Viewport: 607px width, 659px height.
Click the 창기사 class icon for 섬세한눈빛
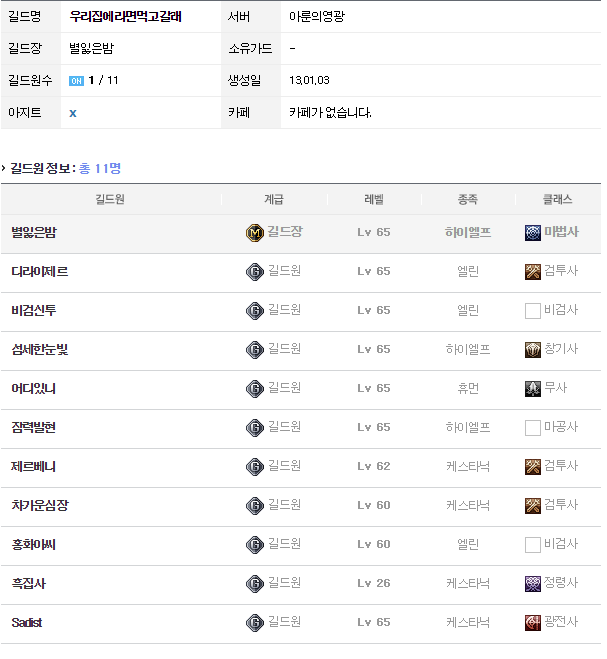pos(533,349)
